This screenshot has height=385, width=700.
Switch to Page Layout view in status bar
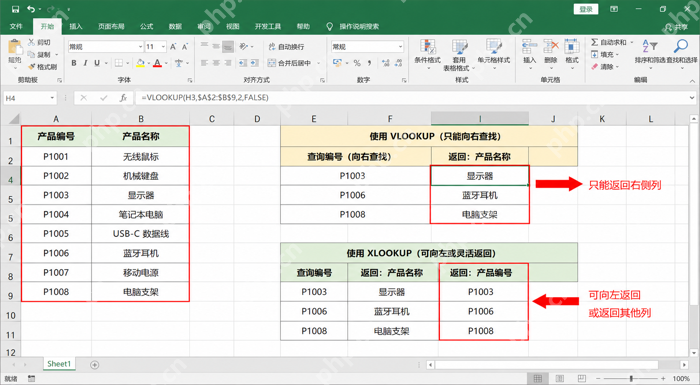(x=560, y=379)
